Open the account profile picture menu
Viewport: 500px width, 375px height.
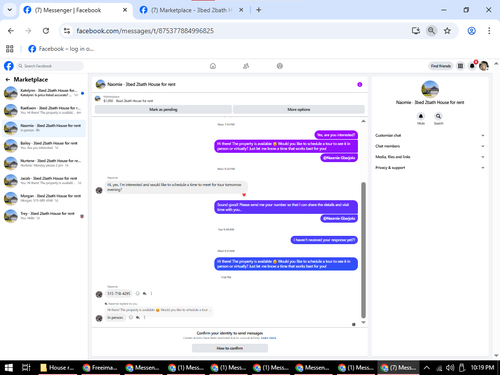pos(484,66)
